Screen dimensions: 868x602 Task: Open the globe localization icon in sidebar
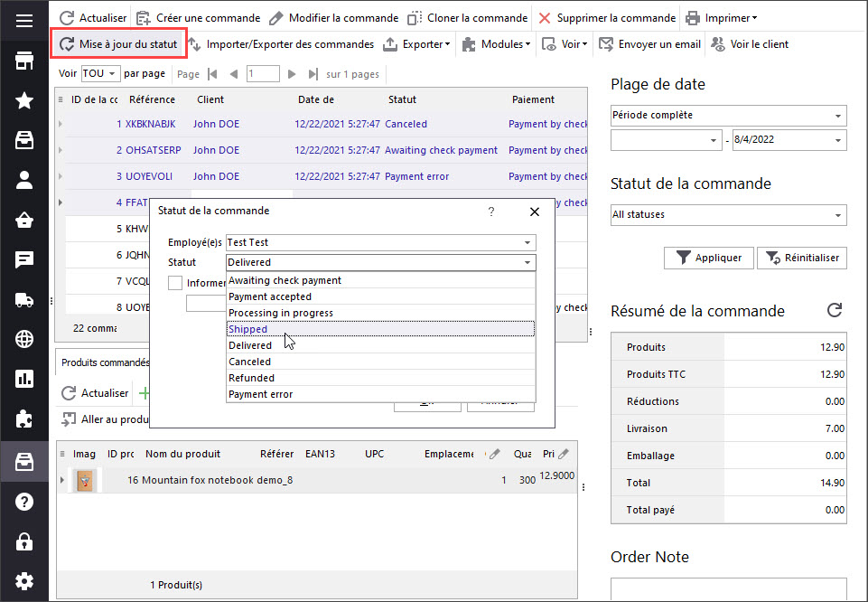click(23, 339)
